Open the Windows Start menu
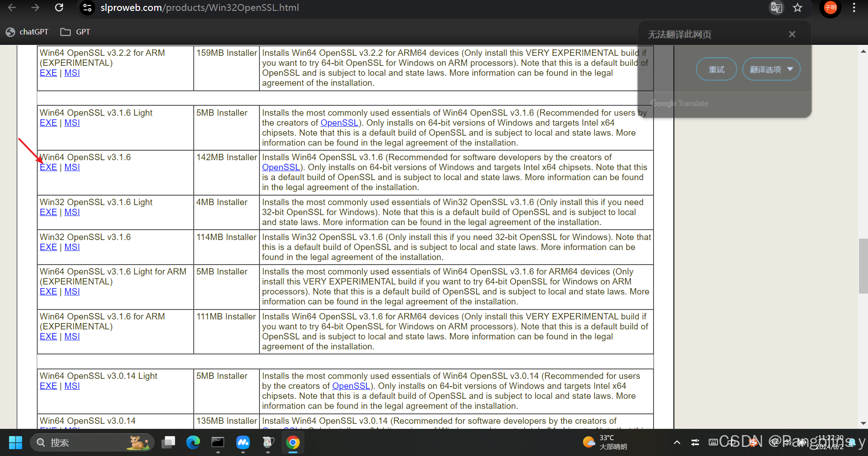Image resolution: width=868 pixels, height=456 pixels. pos(15,442)
